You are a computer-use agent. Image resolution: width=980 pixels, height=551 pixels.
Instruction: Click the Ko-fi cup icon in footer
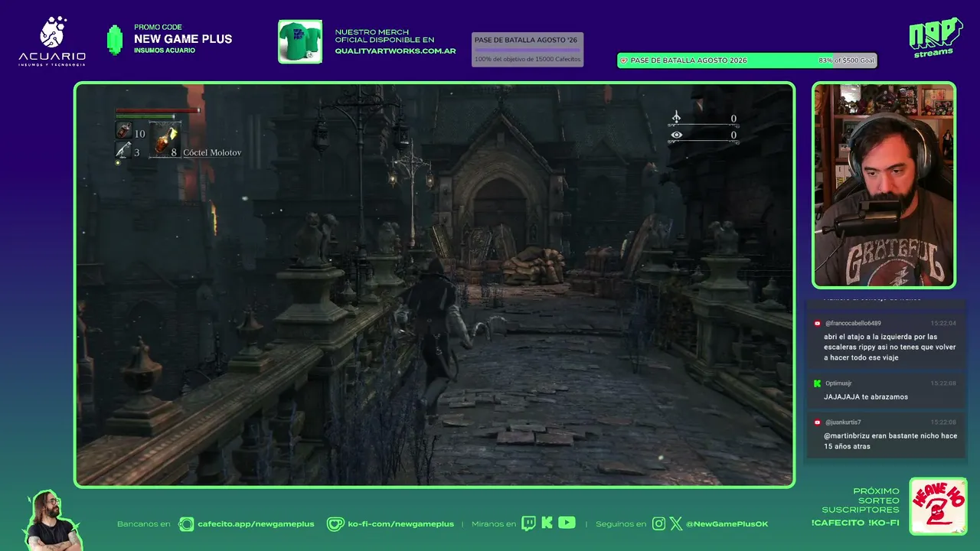tap(335, 523)
